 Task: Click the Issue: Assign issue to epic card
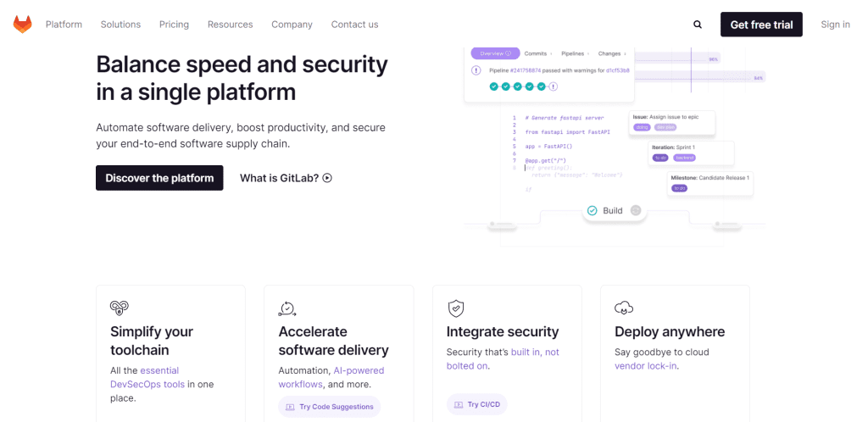coord(672,123)
